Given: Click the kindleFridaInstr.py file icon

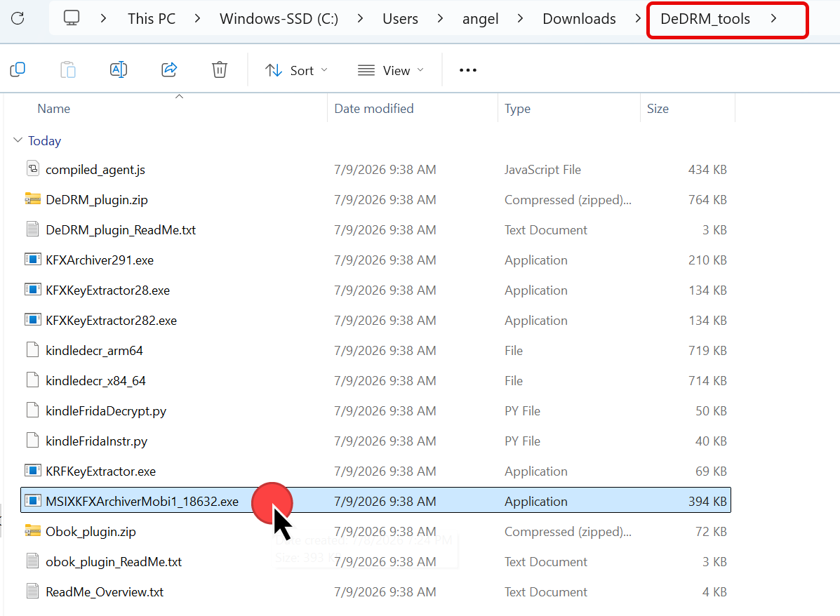Looking at the screenshot, I should pyautogui.click(x=33, y=441).
